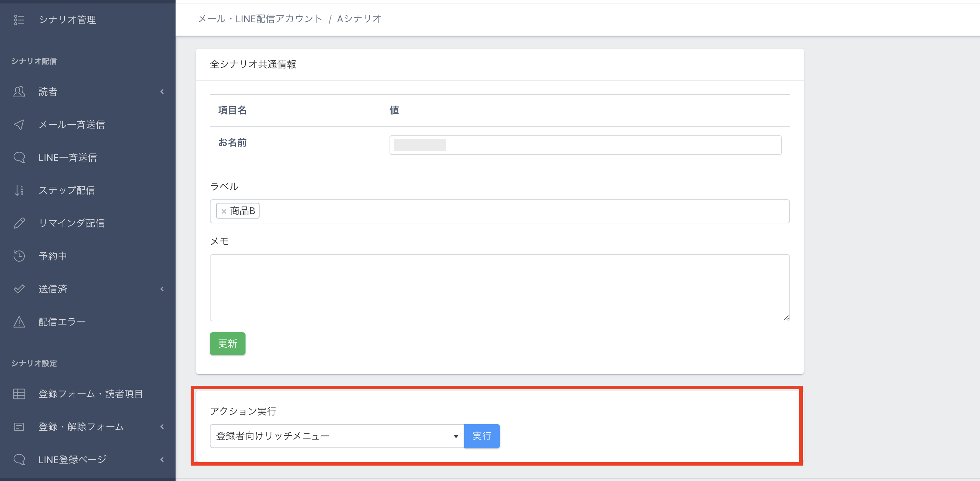Click the ステップ配信 sort icon
Screen dimensions: 980x481
coord(19,190)
